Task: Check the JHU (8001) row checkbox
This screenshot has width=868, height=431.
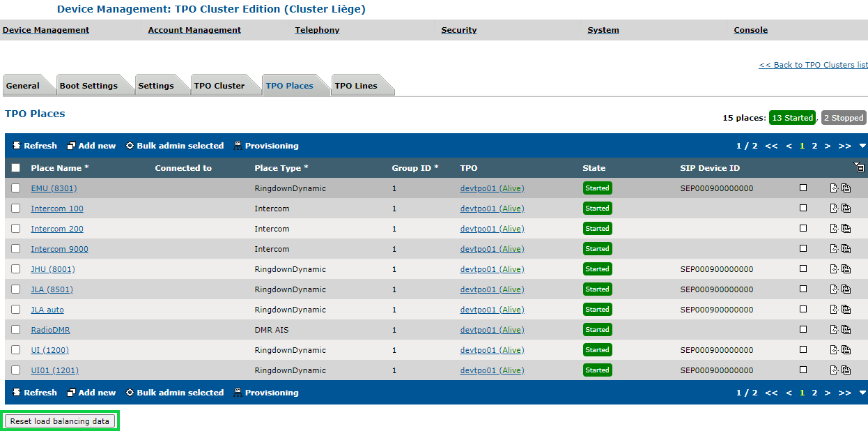Action: click(x=15, y=269)
